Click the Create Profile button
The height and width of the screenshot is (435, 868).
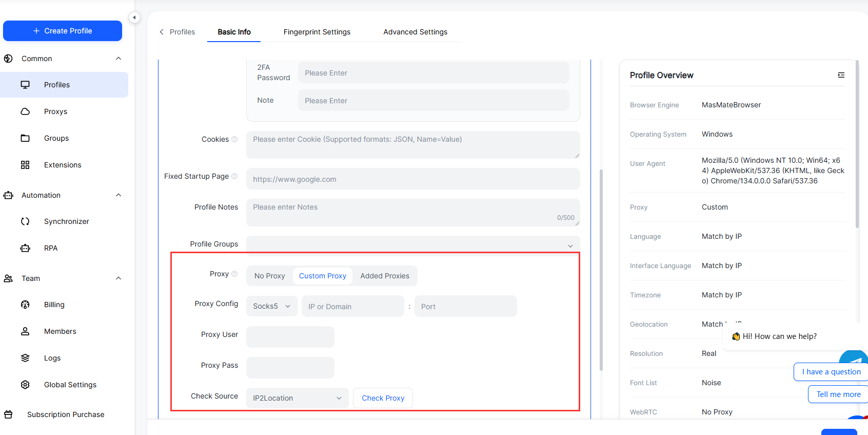pos(63,31)
